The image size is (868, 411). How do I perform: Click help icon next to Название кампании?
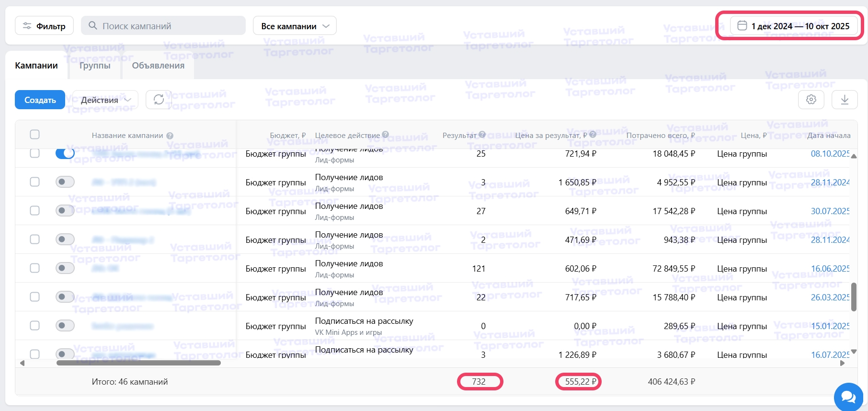click(170, 136)
